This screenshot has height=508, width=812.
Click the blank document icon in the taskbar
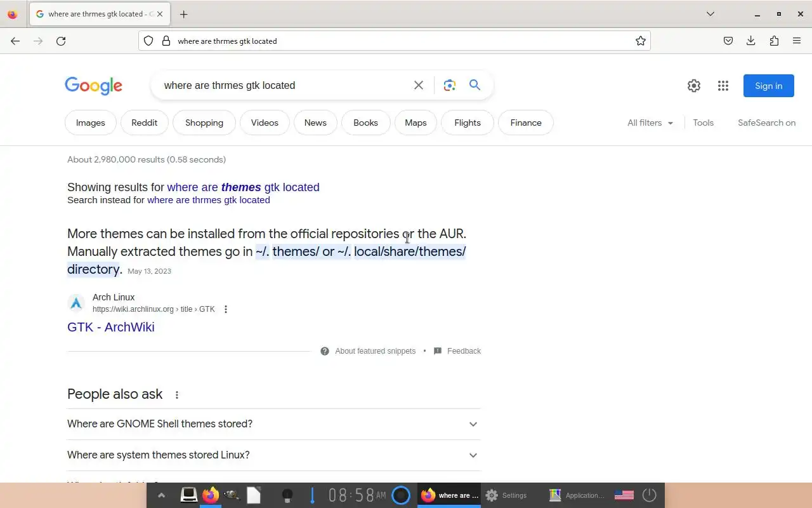(x=253, y=495)
